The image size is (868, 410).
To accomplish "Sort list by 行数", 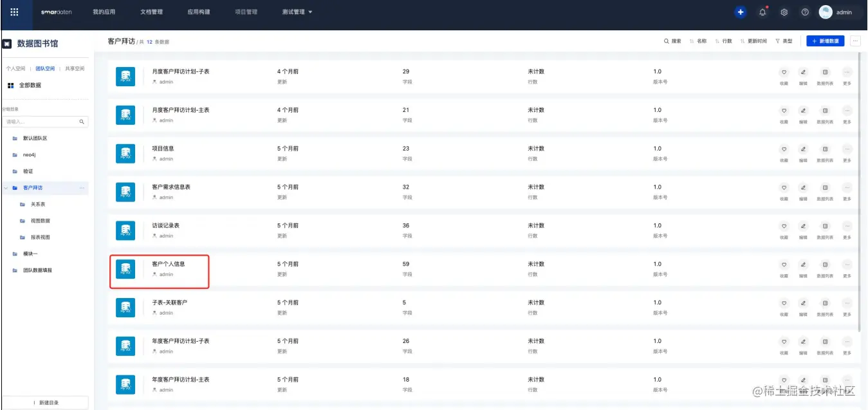I will click(x=723, y=41).
